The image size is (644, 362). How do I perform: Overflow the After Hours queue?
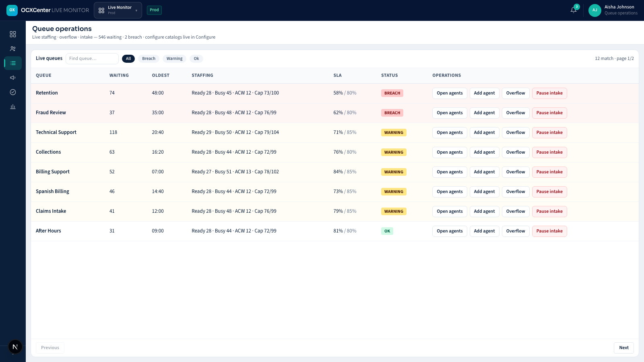point(516,231)
